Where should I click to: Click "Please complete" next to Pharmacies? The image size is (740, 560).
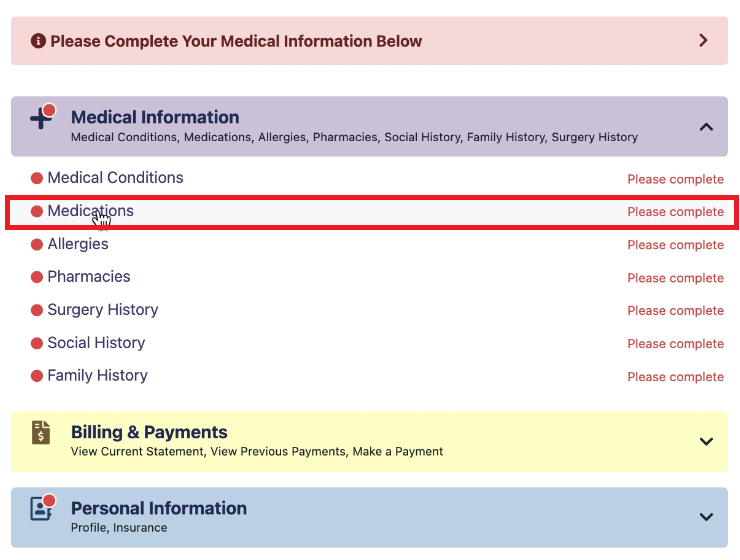tap(675, 278)
